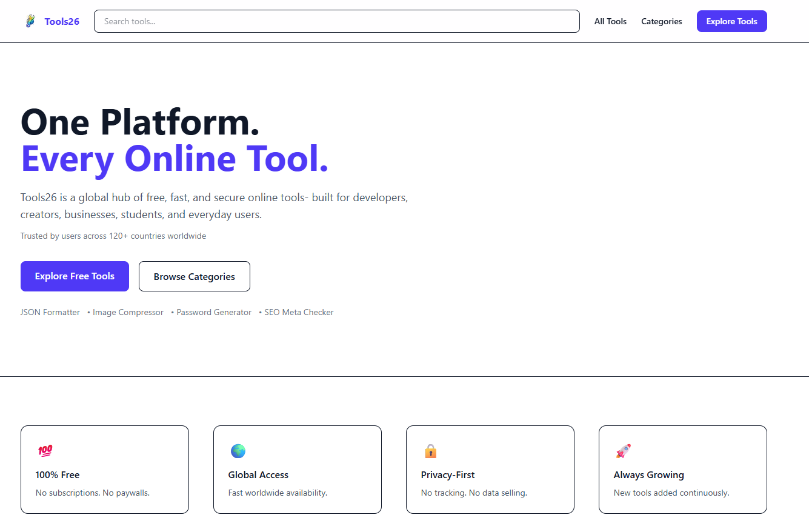This screenshot has height=532, width=809.
Task: Open Categories in the navigation bar
Action: tap(661, 21)
